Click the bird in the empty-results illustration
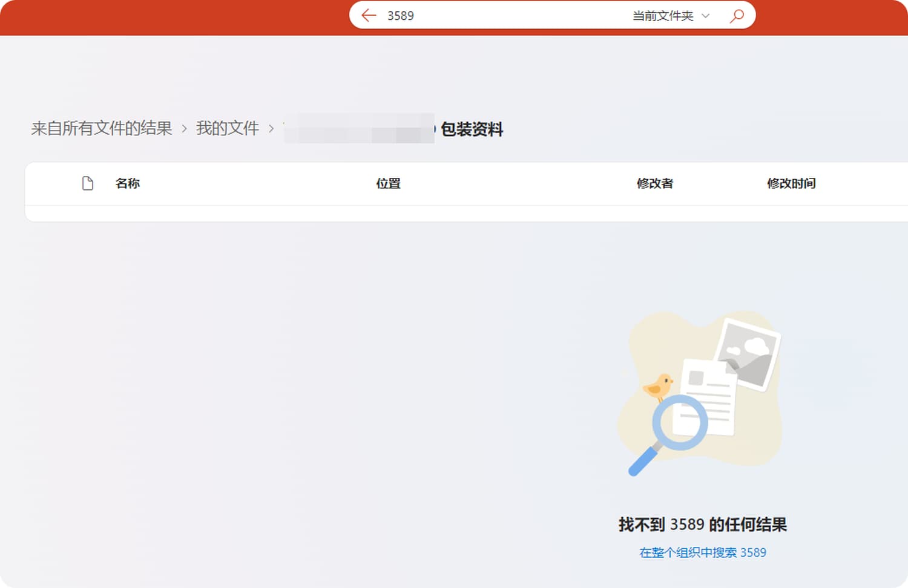 click(657, 386)
